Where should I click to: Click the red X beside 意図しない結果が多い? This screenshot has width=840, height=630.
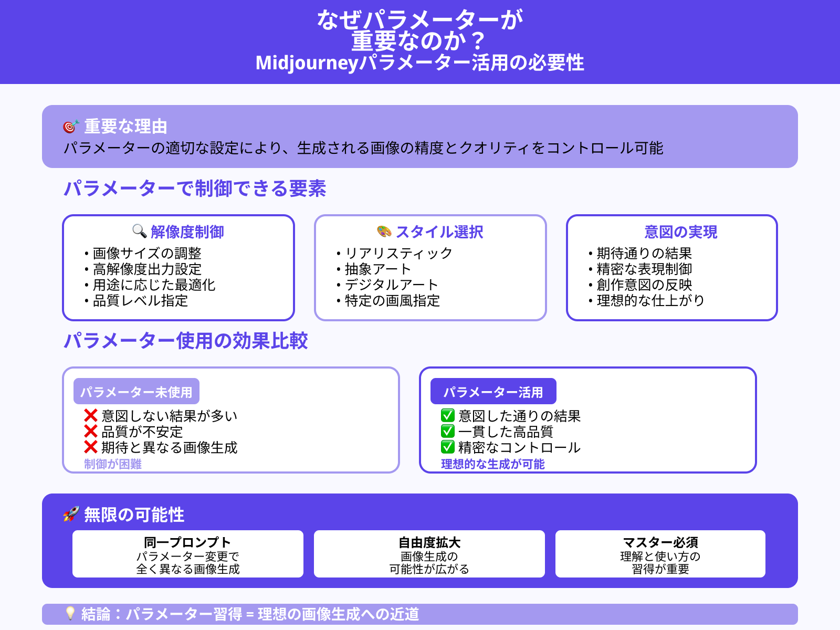point(91,415)
